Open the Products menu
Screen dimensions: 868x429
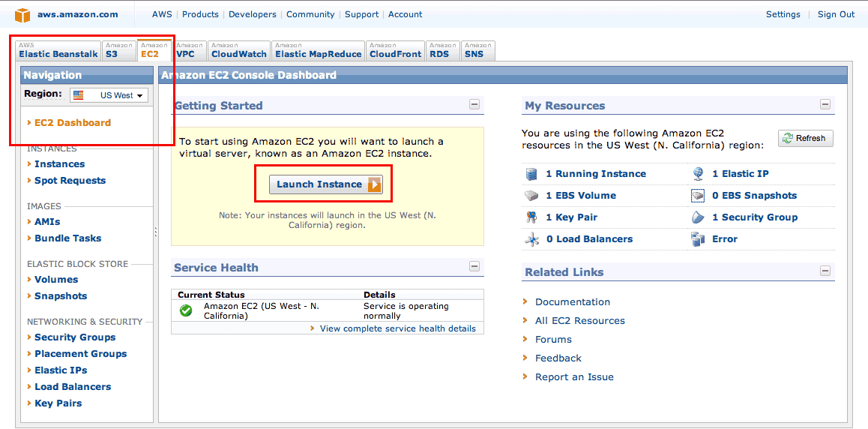(200, 14)
